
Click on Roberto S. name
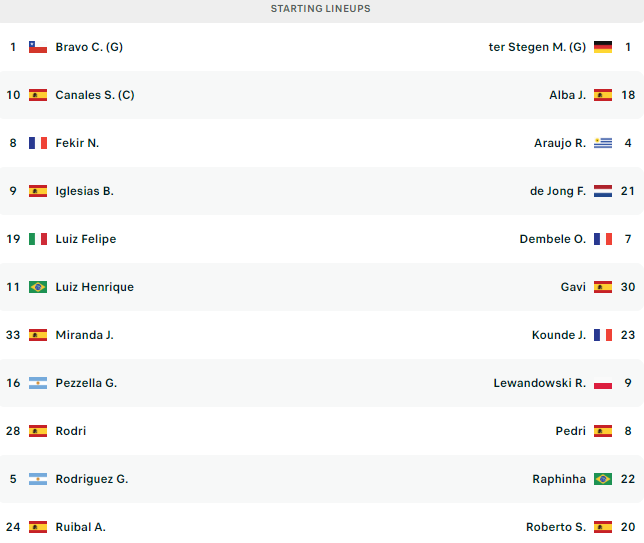(x=556, y=527)
